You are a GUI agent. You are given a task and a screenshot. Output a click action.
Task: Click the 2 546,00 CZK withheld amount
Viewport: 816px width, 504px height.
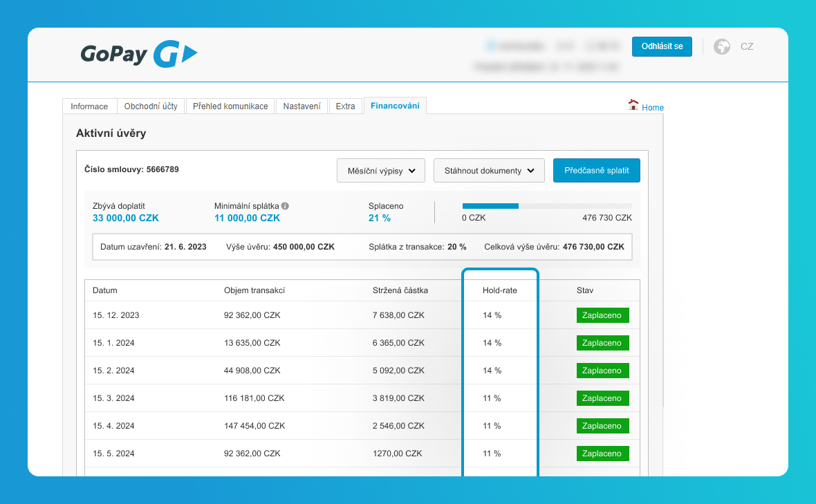point(398,425)
